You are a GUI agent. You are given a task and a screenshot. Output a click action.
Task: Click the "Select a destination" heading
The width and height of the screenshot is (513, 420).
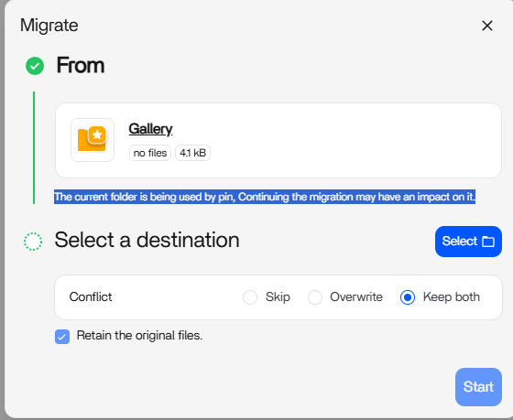pyautogui.click(x=147, y=240)
